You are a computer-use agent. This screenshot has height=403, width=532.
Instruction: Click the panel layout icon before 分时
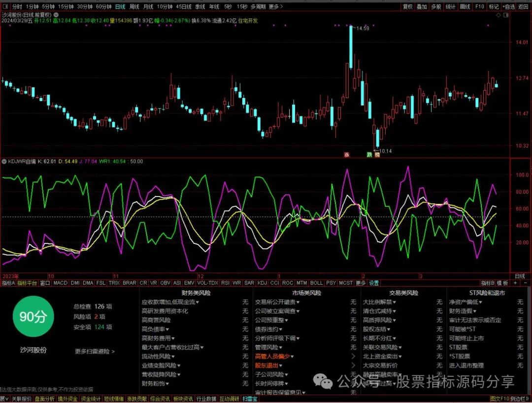(6, 6)
